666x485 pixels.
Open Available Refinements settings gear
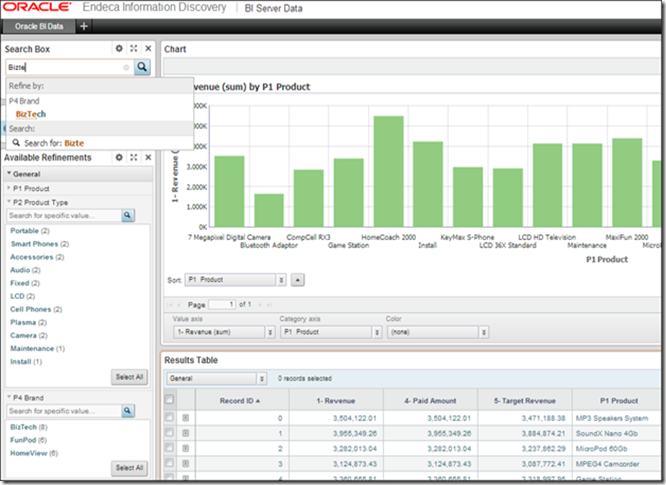119,158
